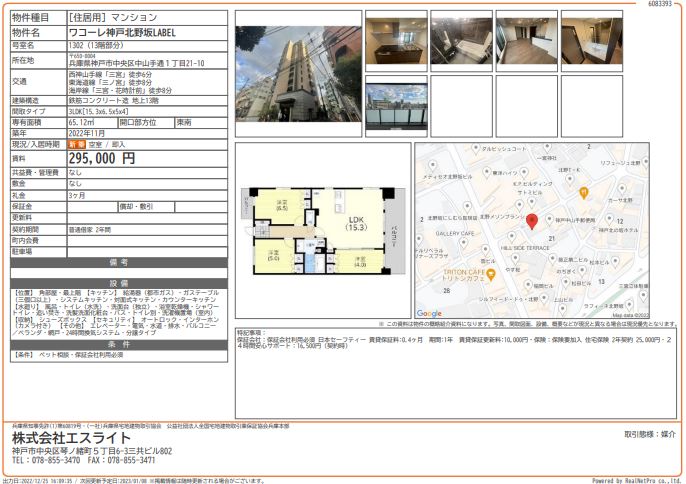Click the pin right of 松本ビル label
The width and height of the screenshot is (686, 484).
pos(615,262)
